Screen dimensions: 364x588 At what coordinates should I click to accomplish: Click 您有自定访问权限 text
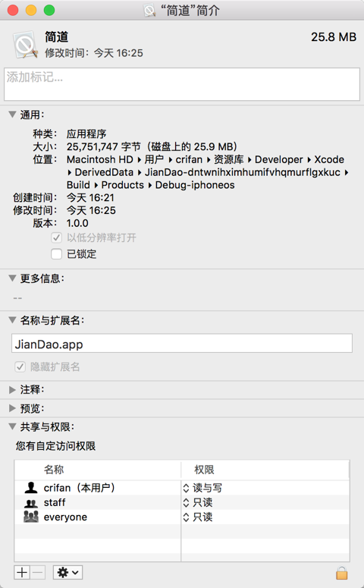[55, 445]
